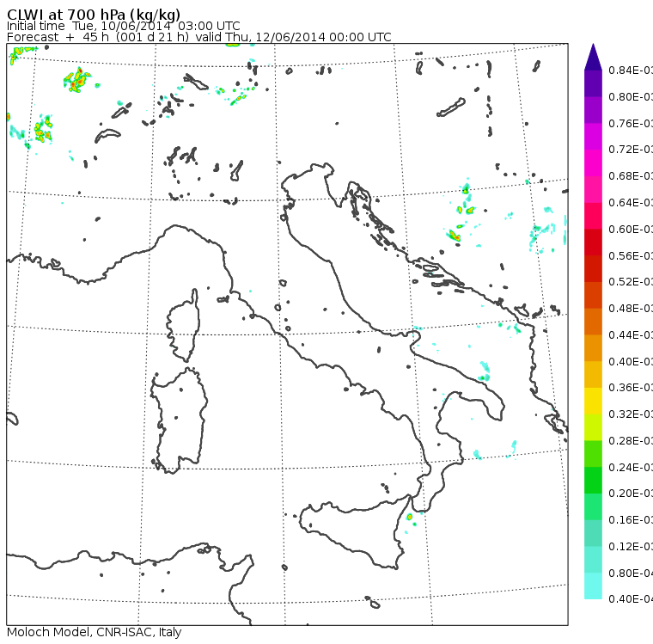The image size is (653, 644).
Task: Select the 'Initial time Tue, 10/06/2014 03:00 UTC' line
Action: [123, 26]
